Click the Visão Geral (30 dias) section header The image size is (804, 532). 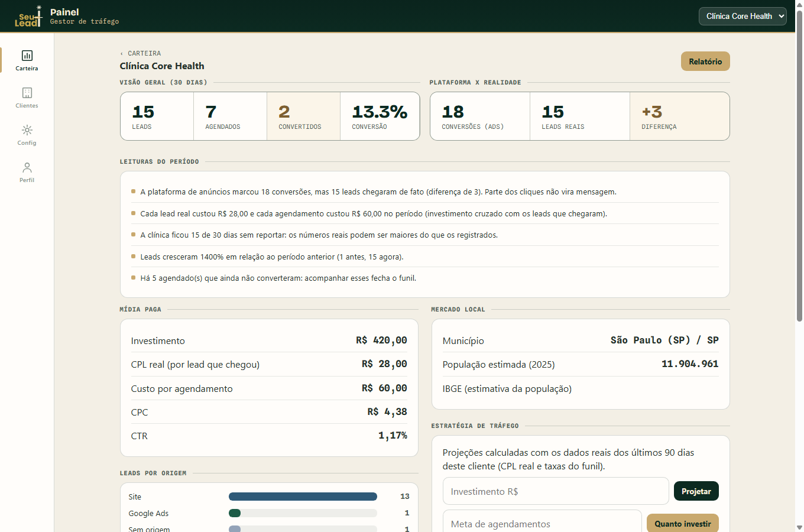click(163, 83)
